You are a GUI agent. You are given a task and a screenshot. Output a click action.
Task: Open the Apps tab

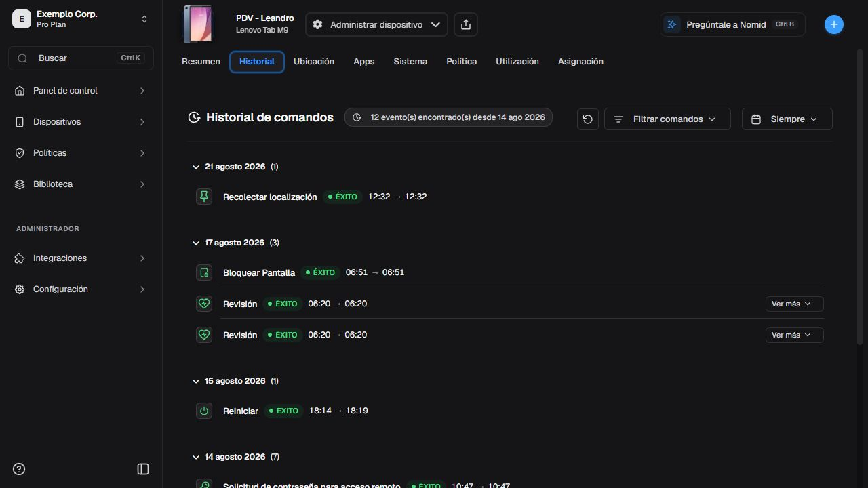(x=364, y=61)
